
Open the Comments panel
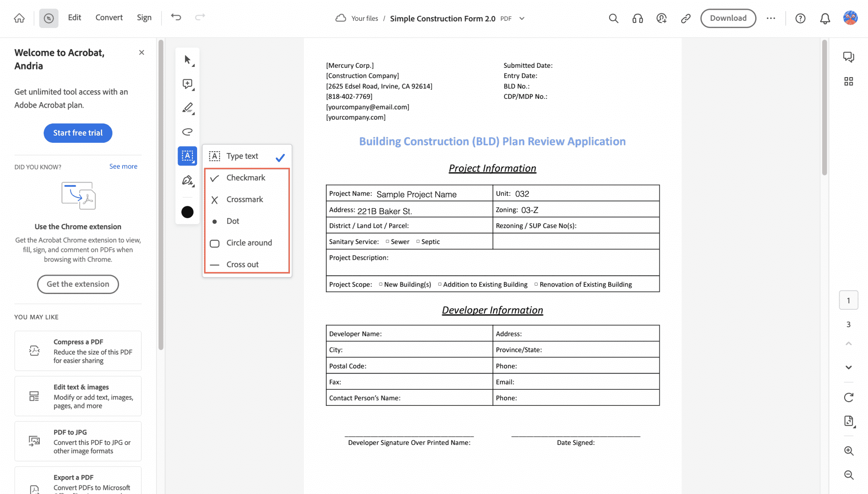[849, 57]
